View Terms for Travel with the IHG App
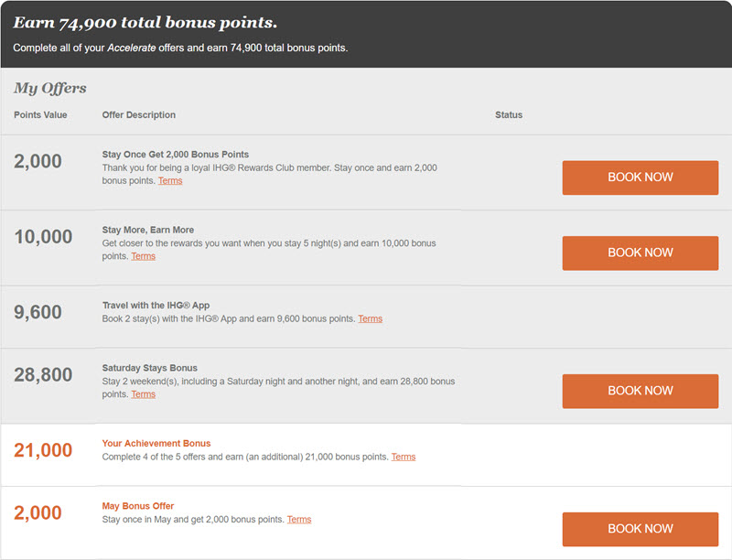Image resolution: width=732 pixels, height=560 pixels. point(370,318)
